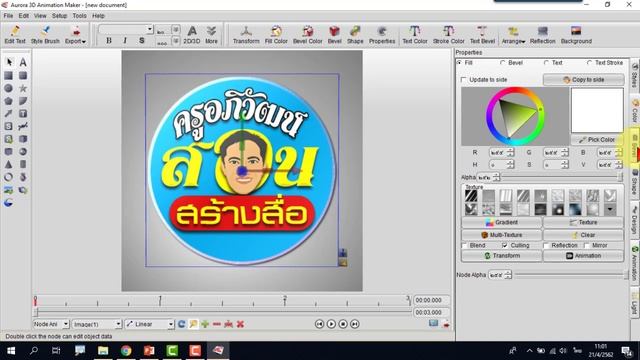Viewport: 640px width, 360px height.
Task: Open the Tools menu
Action: pyautogui.click(x=79, y=16)
